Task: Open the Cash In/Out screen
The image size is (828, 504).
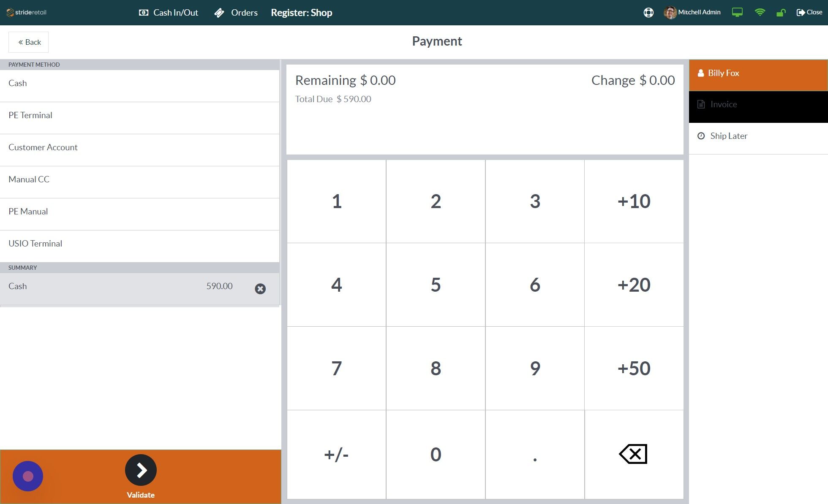Action: pos(168,12)
